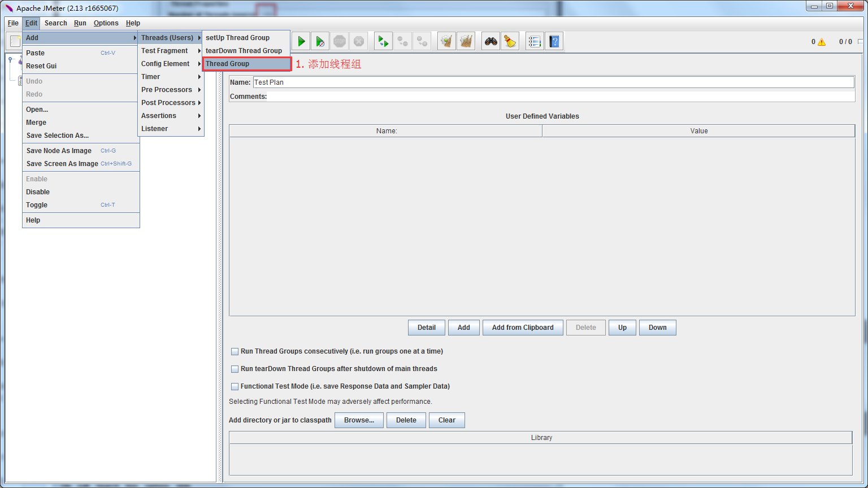Click the Browse... classpath button
868x488 pixels.
359,420
